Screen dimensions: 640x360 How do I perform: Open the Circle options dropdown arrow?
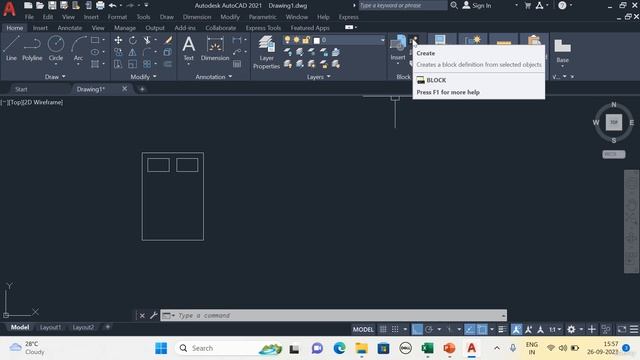[x=56, y=64]
